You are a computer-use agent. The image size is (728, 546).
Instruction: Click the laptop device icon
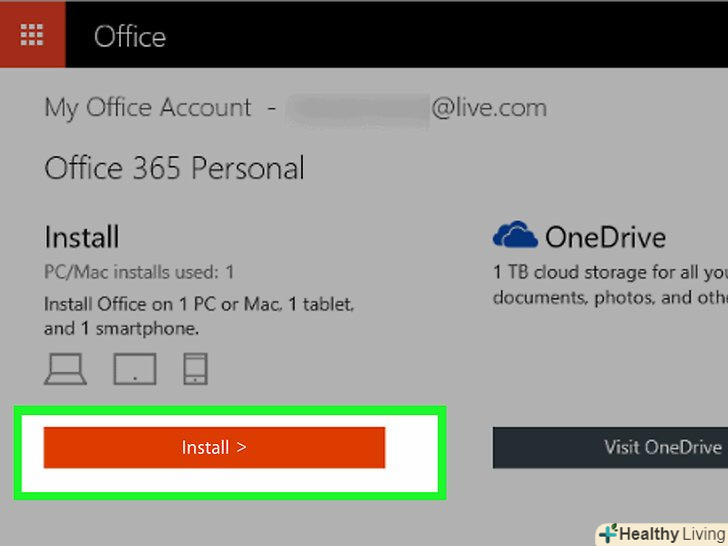[x=66, y=369]
